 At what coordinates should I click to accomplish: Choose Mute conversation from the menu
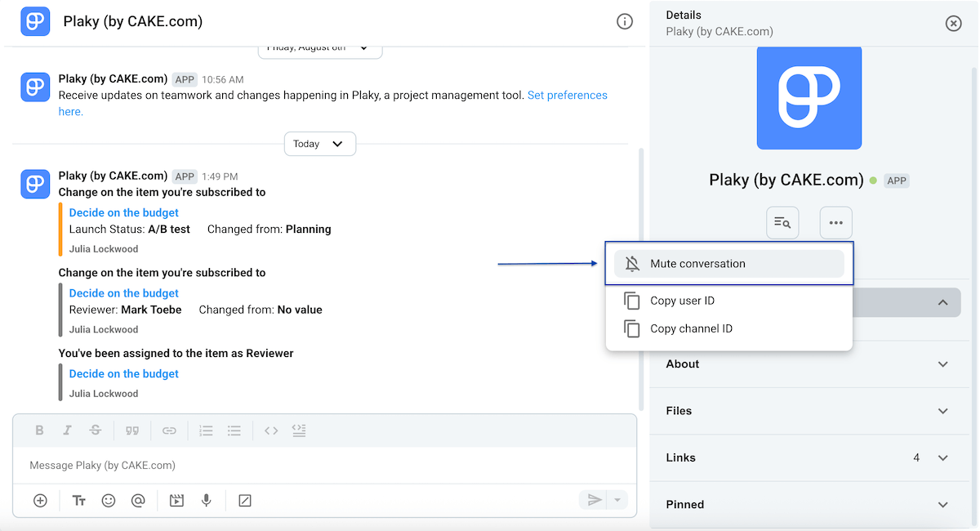[697, 263]
